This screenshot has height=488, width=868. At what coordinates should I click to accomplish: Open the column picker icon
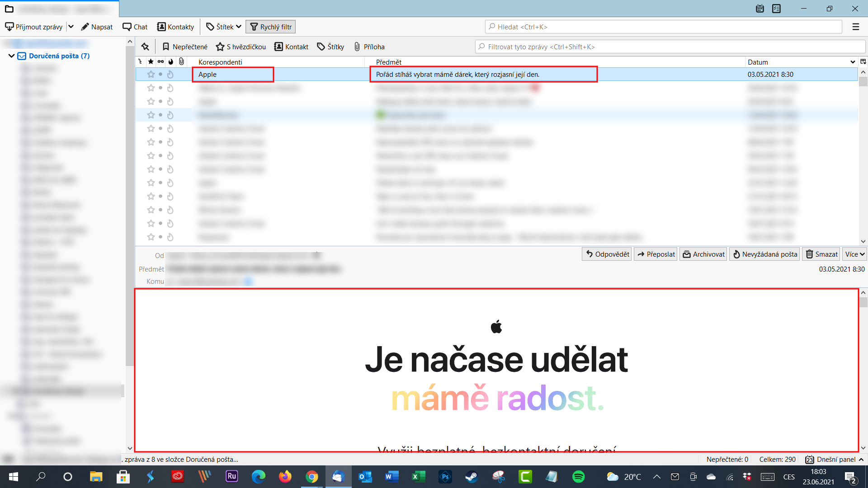pos(863,62)
